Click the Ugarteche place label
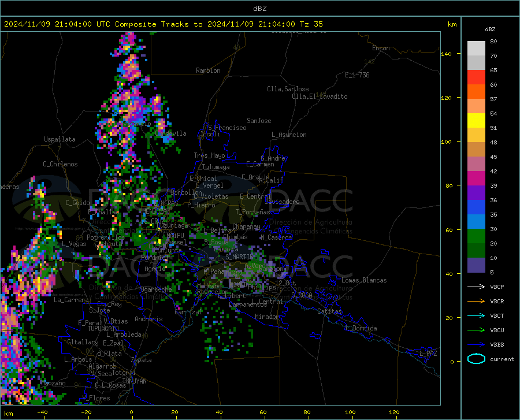 (156, 289)
